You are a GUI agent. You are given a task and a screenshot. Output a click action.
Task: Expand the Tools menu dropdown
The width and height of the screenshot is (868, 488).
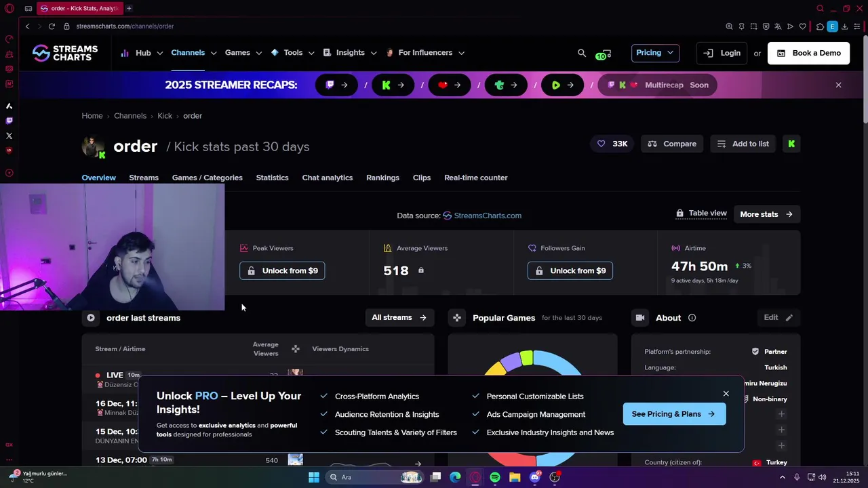tap(292, 53)
